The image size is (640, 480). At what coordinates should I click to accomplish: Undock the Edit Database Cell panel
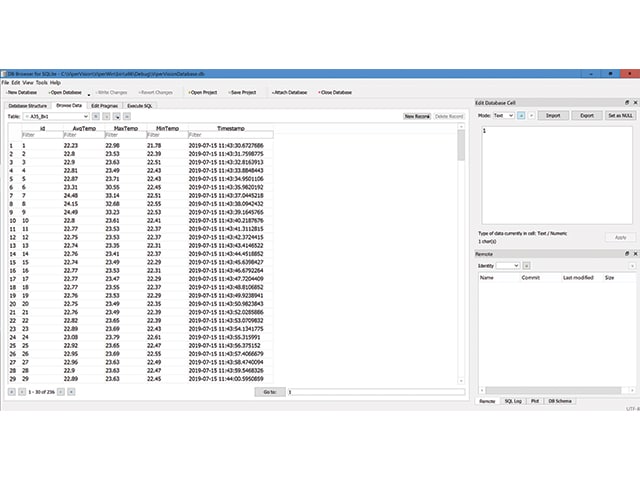click(x=627, y=102)
